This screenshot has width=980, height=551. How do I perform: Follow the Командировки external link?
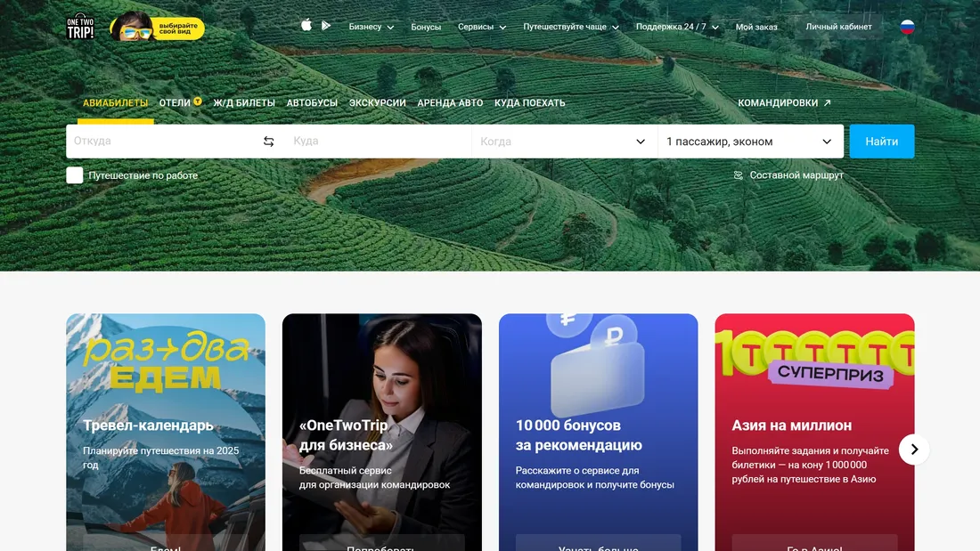[x=784, y=103]
